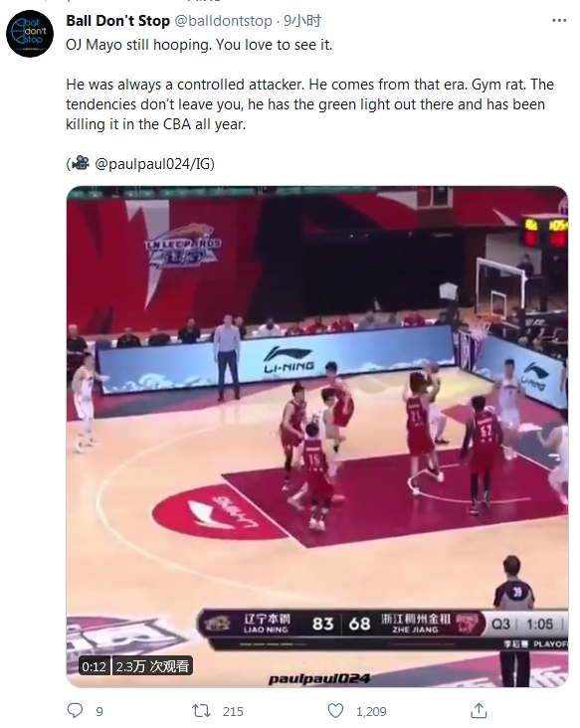Click the share upload icon
The height and width of the screenshot is (728, 580).
[x=479, y=711]
